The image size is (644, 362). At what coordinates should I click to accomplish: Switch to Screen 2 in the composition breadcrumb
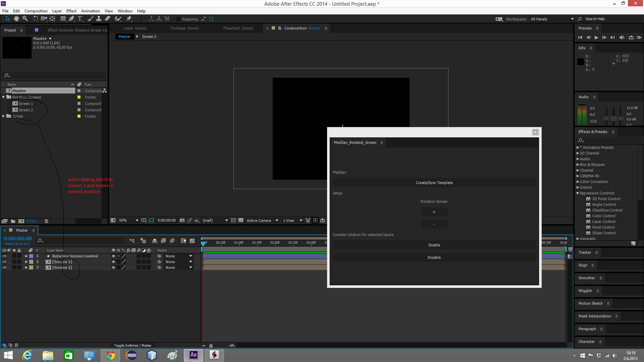(149, 37)
